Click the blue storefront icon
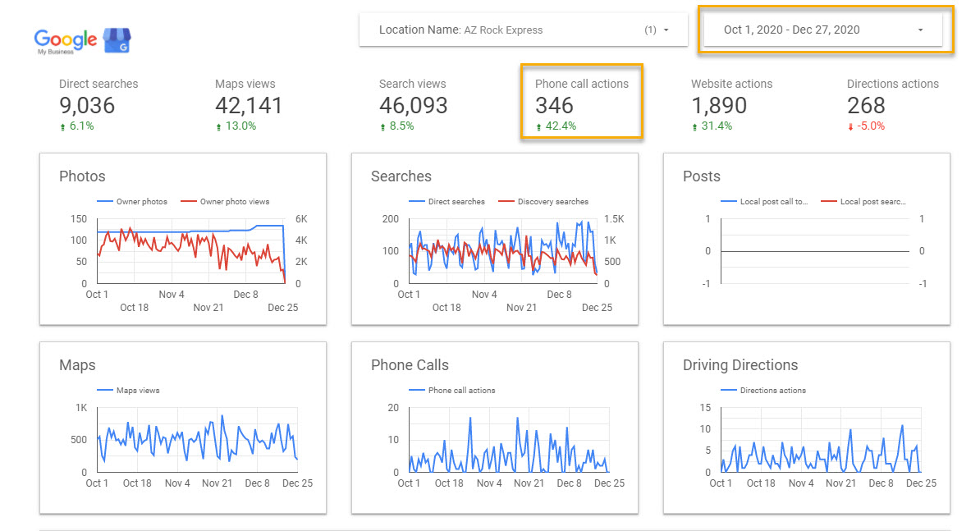 [117, 40]
